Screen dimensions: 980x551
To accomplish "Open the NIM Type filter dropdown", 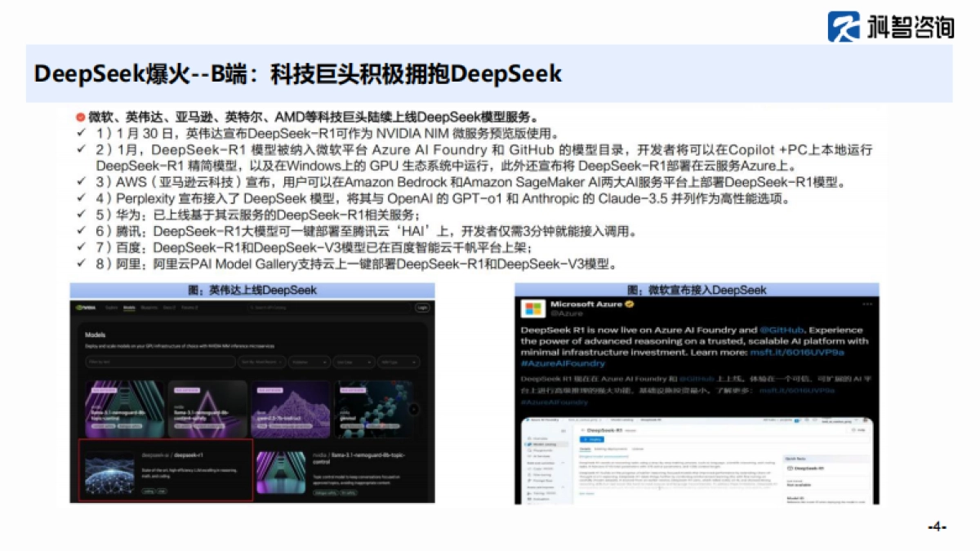I will click(398, 362).
